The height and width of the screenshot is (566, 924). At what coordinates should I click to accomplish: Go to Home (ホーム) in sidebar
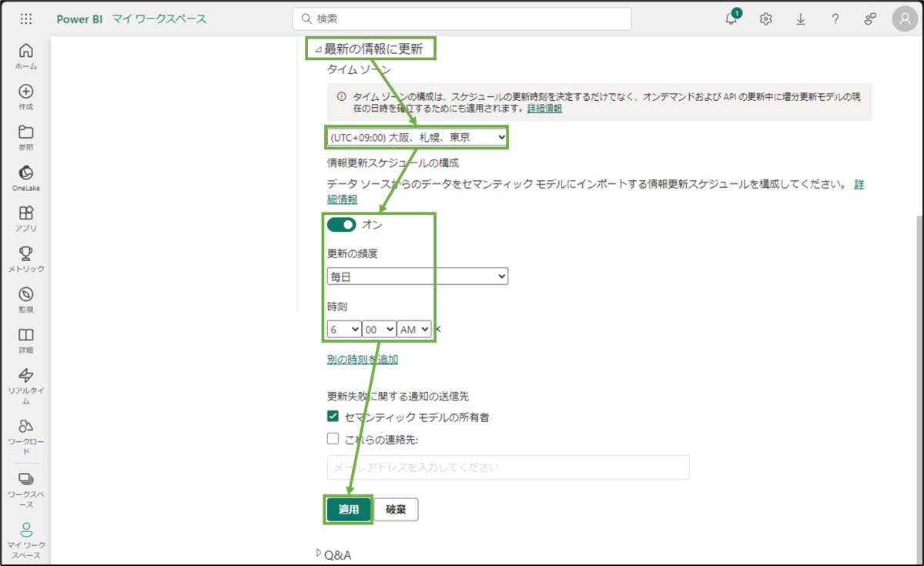tap(25, 56)
